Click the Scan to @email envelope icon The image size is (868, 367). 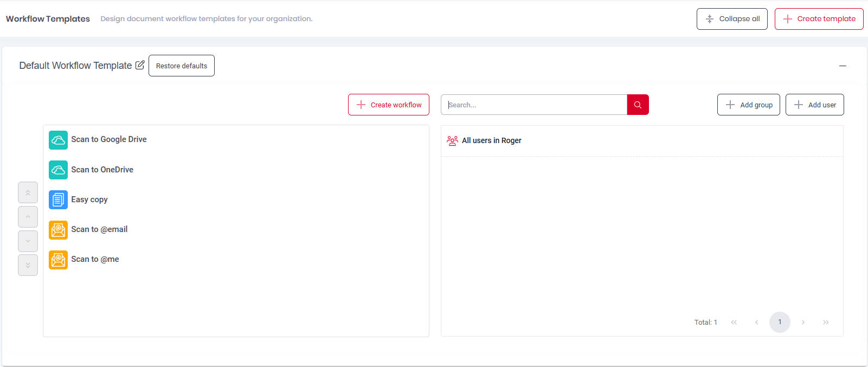pos(58,230)
